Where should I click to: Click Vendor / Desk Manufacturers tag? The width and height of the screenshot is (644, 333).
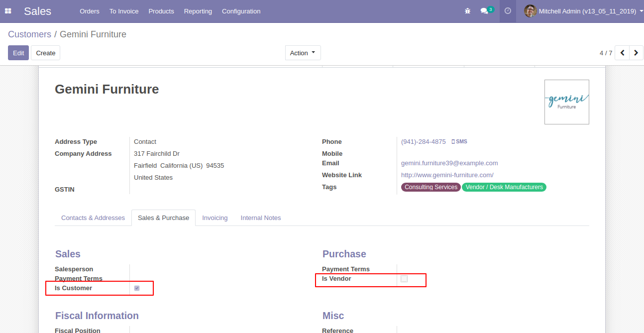(504, 187)
